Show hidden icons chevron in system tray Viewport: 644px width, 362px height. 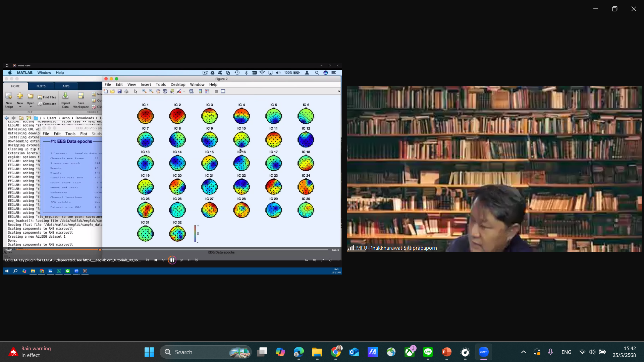click(523, 352)
